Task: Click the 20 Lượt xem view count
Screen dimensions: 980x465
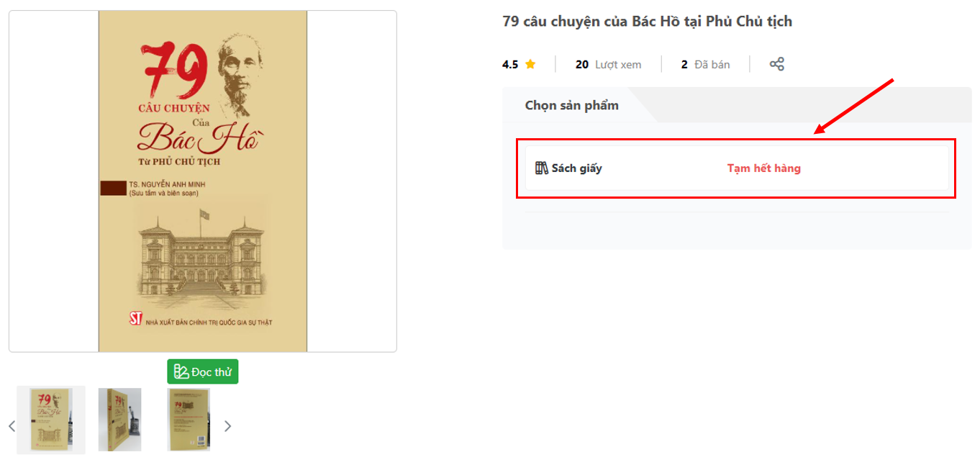Action: [608, 64]
